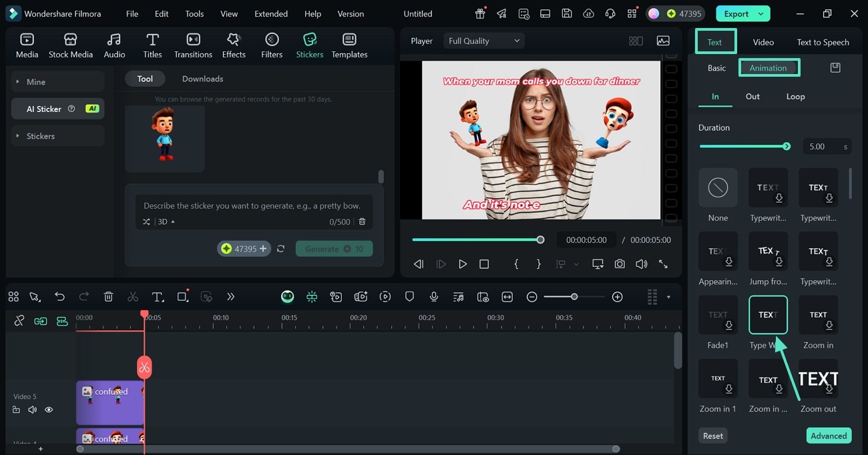The width and height of the screenshot is (868, 455).
Task: Switch to the Loop animation tab
Action: click(x=795, y=96)
